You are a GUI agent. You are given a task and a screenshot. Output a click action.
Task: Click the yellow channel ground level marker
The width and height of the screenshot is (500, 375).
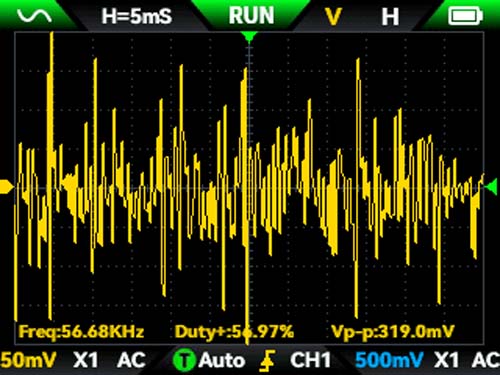pos(6,187)
